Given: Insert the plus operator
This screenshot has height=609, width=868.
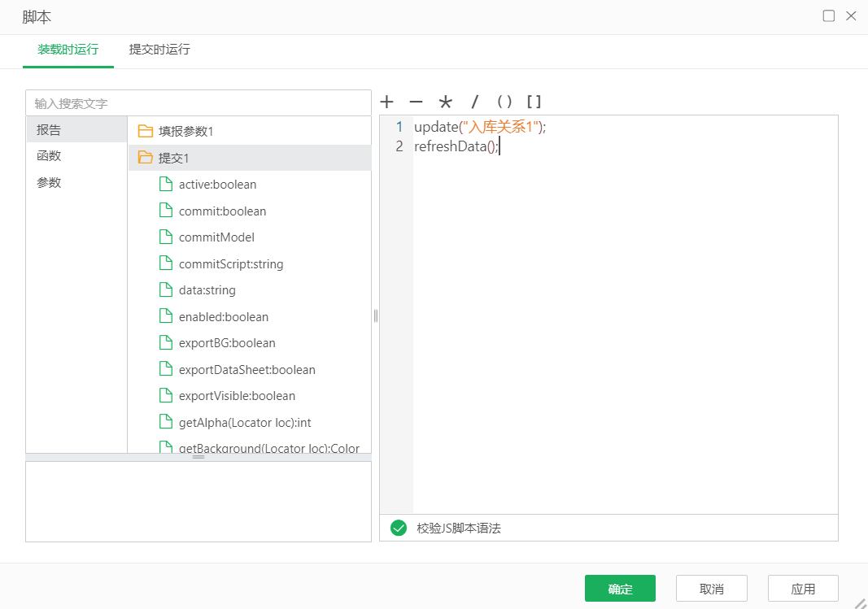Looking at the screenshot, I should pos(386,102).
